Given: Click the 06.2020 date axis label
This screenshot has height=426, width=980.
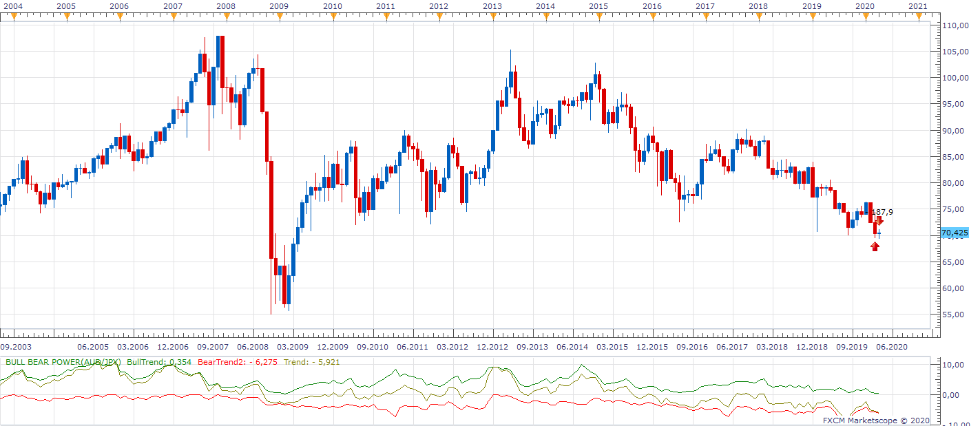Looking at the screenshot, I should point(892,348).
